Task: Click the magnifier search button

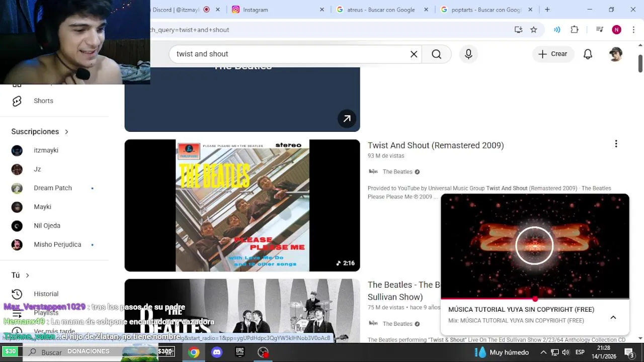Action: pos(436,54)
